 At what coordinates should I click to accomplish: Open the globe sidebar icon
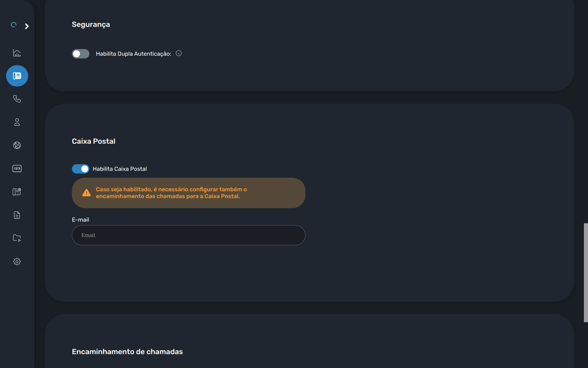tap(17, 145)
